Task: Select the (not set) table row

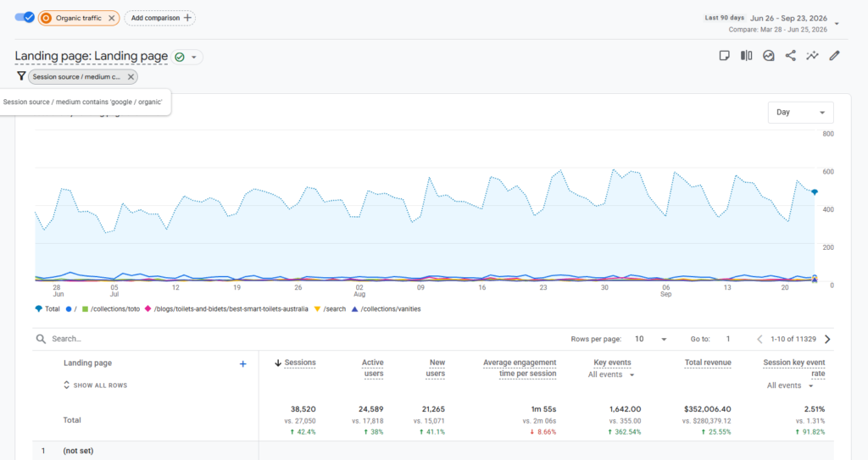Action: point(433,451)
